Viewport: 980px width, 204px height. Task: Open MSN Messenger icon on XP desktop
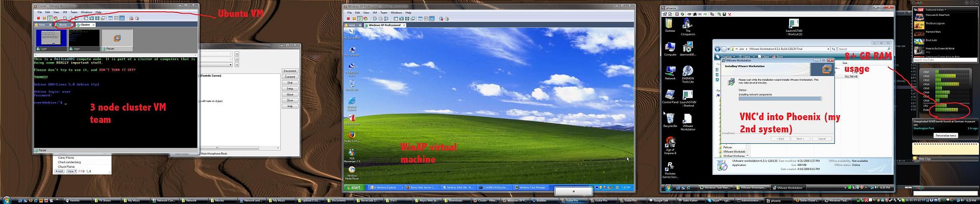[351, 155]
